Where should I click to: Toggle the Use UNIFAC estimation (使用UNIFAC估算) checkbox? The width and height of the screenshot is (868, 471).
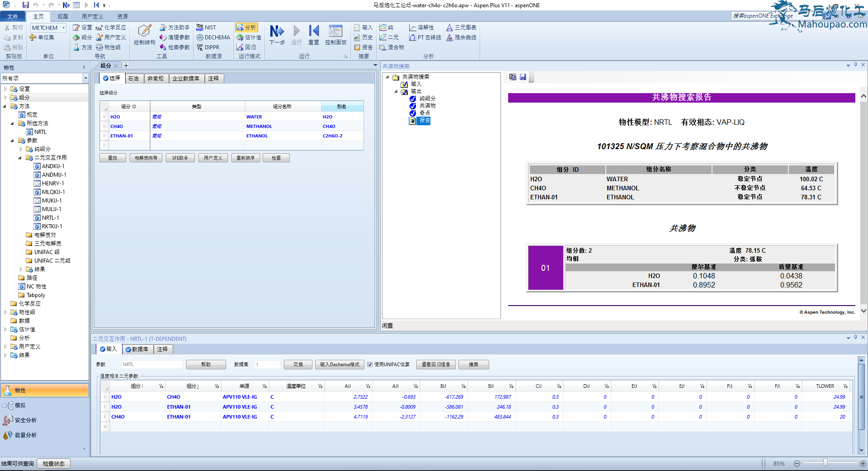point(370,365)
